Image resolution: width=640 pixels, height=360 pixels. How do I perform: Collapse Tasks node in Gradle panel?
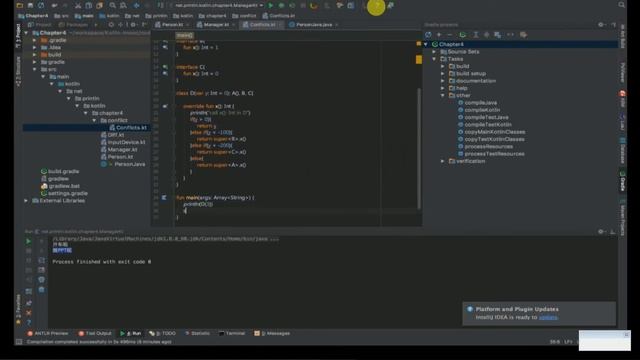point(434,59)
